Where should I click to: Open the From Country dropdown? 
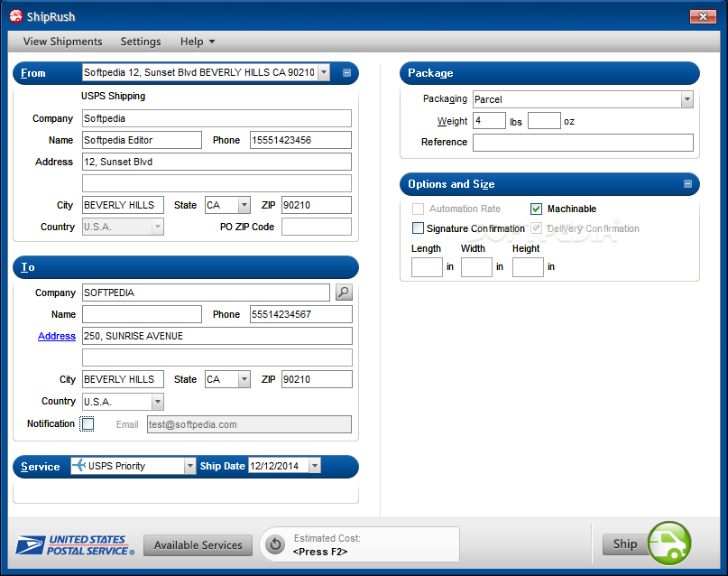pyautogui.click(x=158, y=227)
